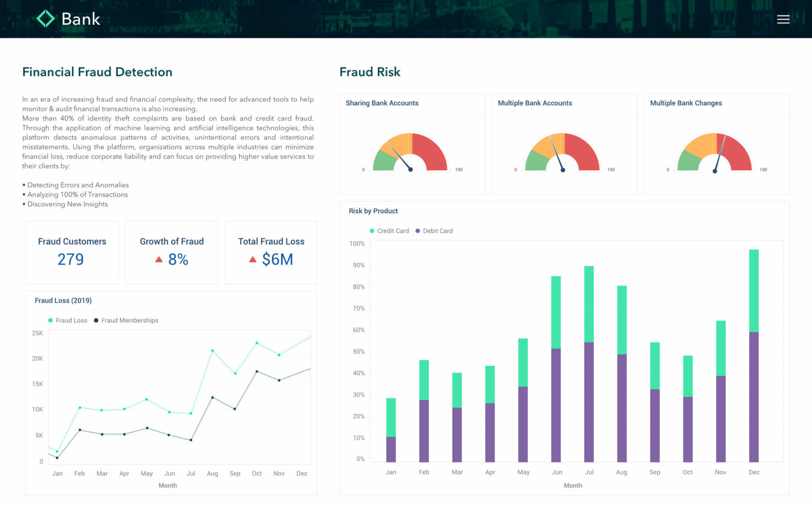Select the Financial Fraud Detection heading
Screen dimensions: 812x508
(x=97, y=72)
